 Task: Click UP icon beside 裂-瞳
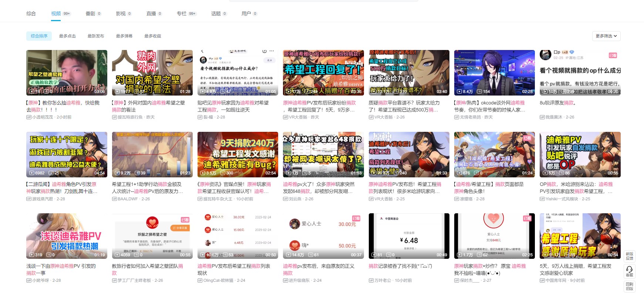tap(200, 117)
